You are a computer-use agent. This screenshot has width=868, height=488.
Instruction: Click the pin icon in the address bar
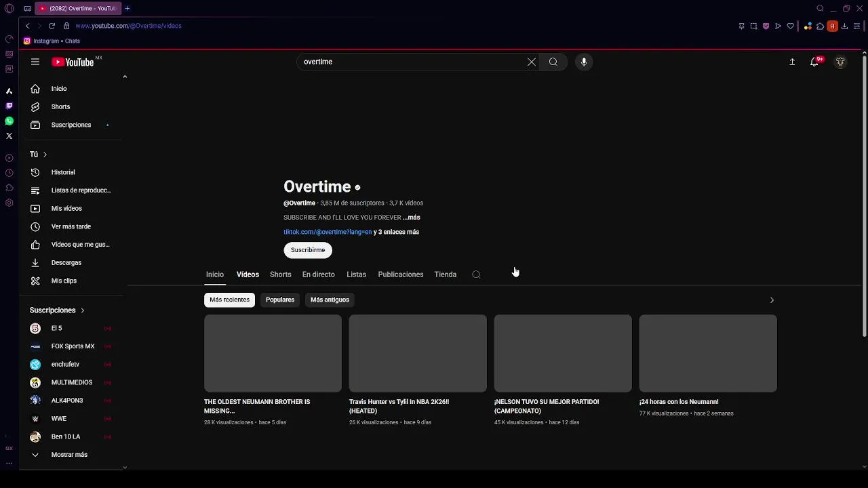coord(741,26)
